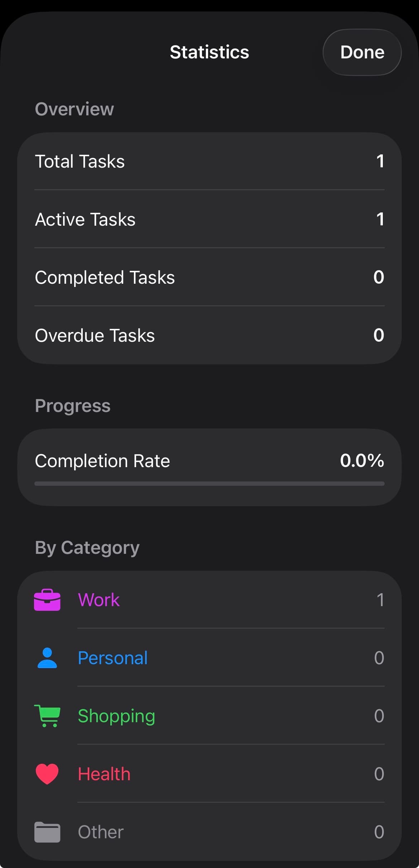
Task: Click the gray Other folder icon
Action: coord(47,832)
